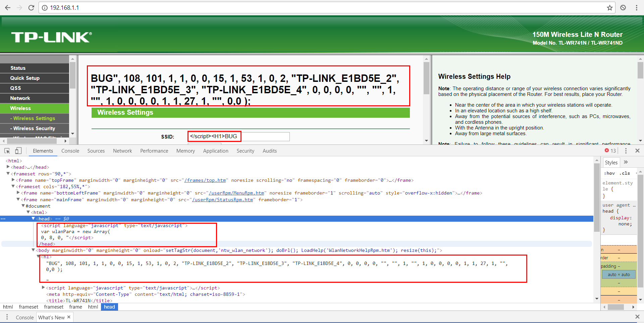Open the Performance tab
Image resolution: width=644 pixels, height=323 pixels.
(x=154, y=151)
